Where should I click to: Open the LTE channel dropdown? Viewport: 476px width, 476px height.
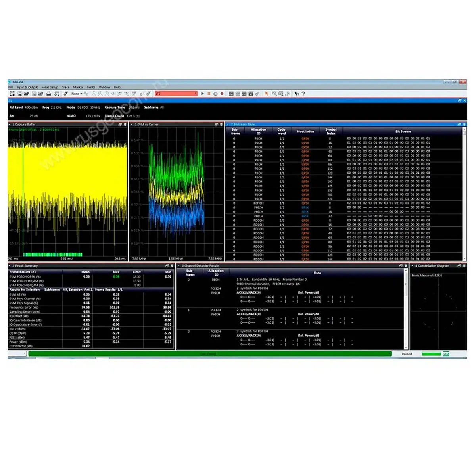196,94
